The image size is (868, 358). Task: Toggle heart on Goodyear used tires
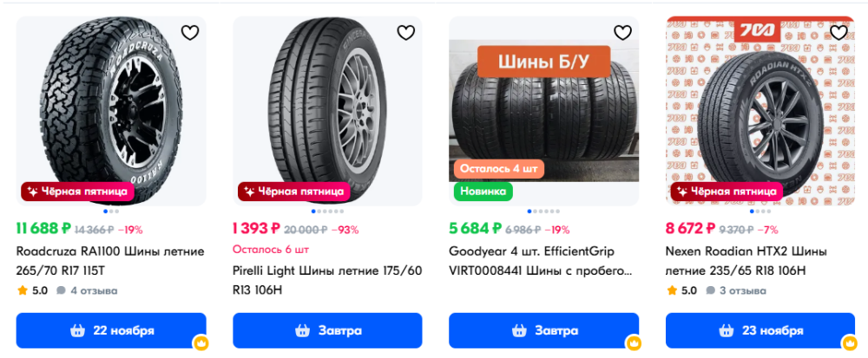click(x=622, y=33)
